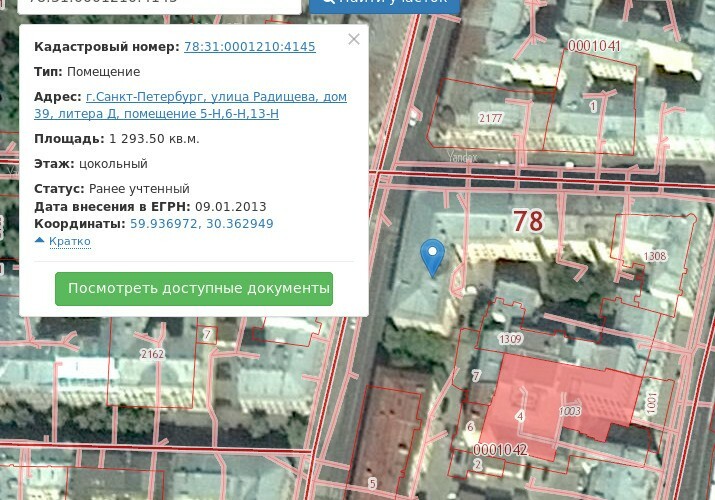Select parcel 1309 on the map
Screen dimensions: 715x500
pos(510,340)
